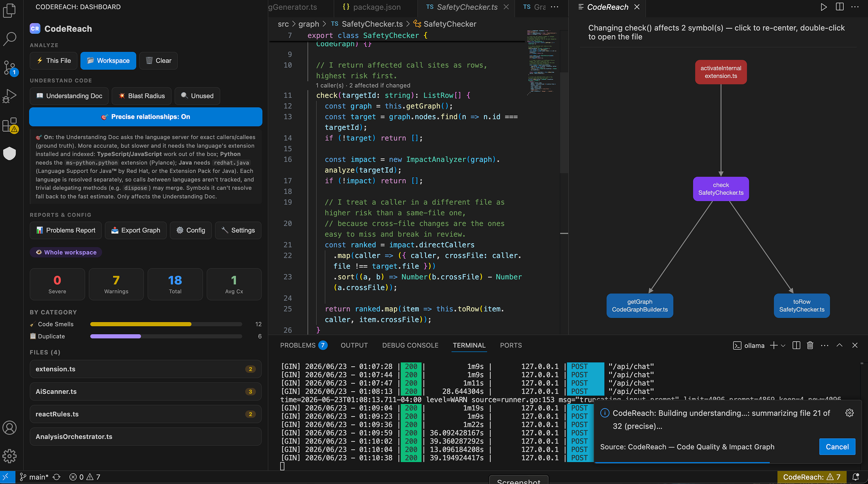Close the SafetyChecker.ts tab
868x484 pixels.
coord(506,7)
